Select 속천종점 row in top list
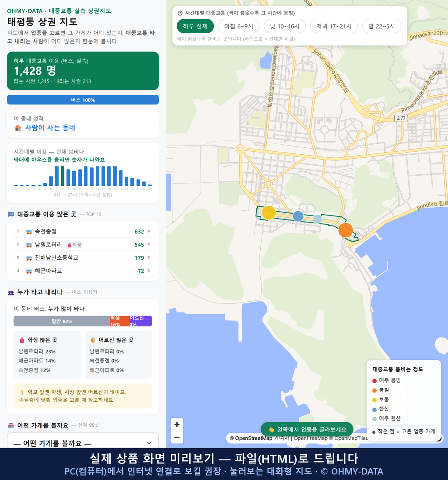 (x=83, y=232)
